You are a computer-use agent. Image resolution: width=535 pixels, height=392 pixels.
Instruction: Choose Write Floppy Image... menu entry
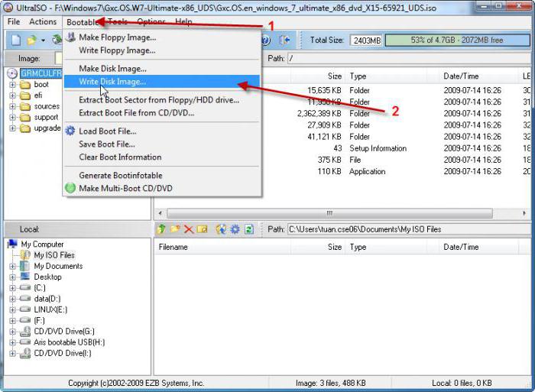pos(162,50)
